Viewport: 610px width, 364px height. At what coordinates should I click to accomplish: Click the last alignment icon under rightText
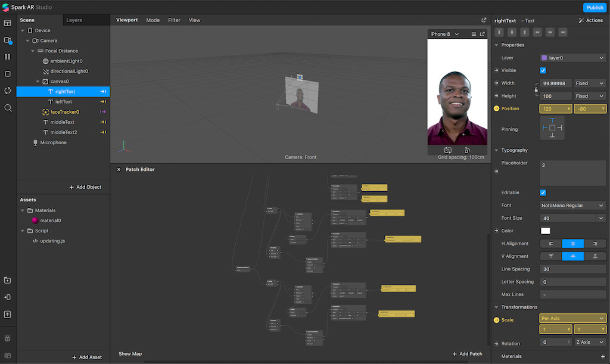(562, 32)
